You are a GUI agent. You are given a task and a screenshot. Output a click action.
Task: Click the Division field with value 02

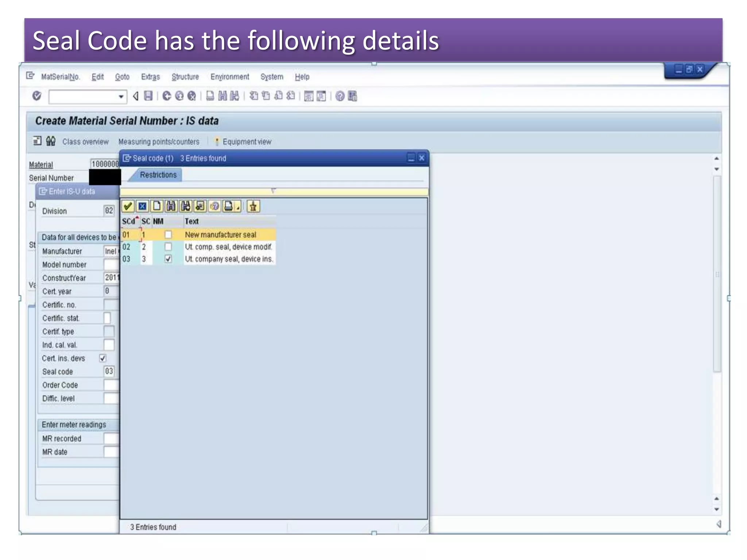pyautogui.click(x=109, y=210)
